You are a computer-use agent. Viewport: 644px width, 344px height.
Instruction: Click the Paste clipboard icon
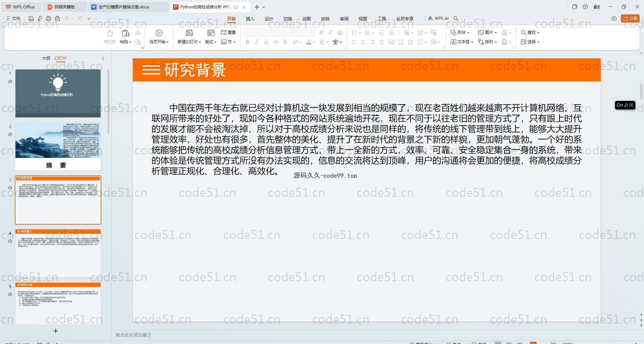click(x=125, y=33)
